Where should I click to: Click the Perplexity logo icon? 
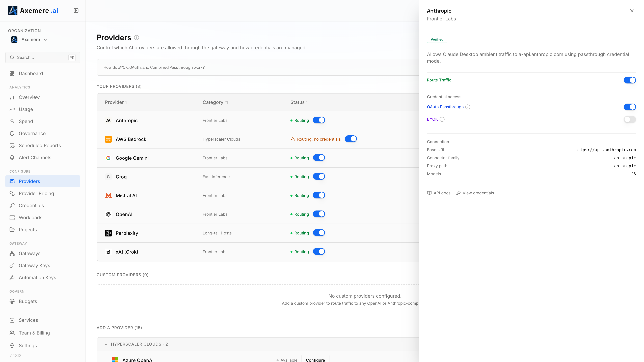pos(108,233)
